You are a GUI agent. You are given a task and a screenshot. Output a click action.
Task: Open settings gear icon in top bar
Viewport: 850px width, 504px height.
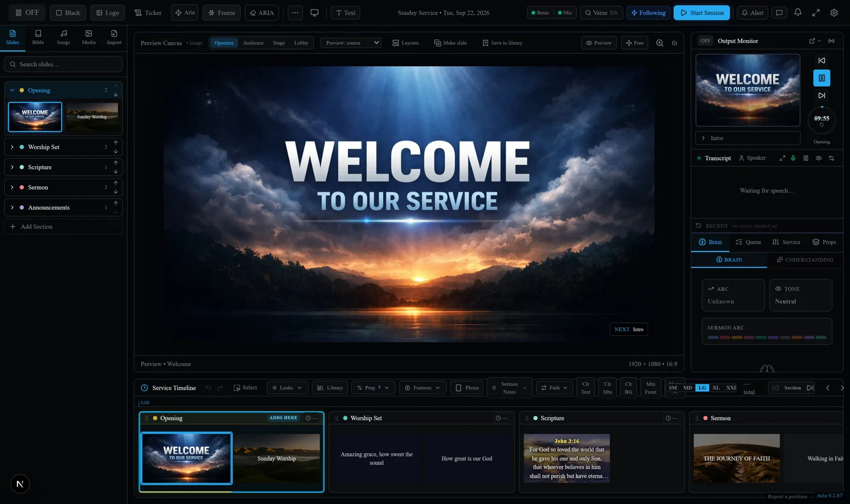[x=834, y=12]
